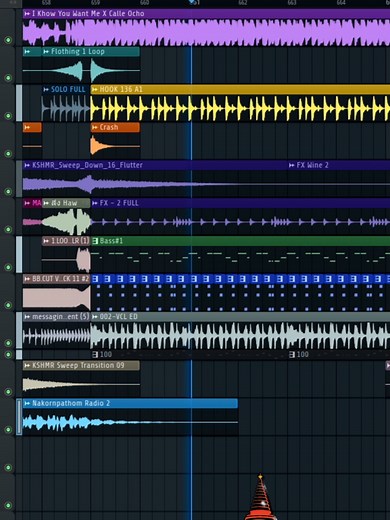Mute the I Know You Want Me track
Image resolution: width=390 pixels, height=520 pixels.
coord(8,40)
